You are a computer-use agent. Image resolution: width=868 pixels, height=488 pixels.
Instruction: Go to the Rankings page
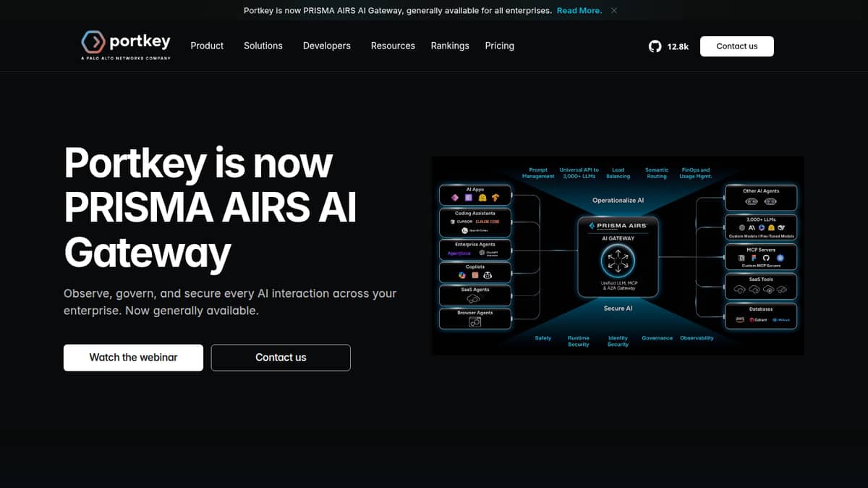click(450, 46)
